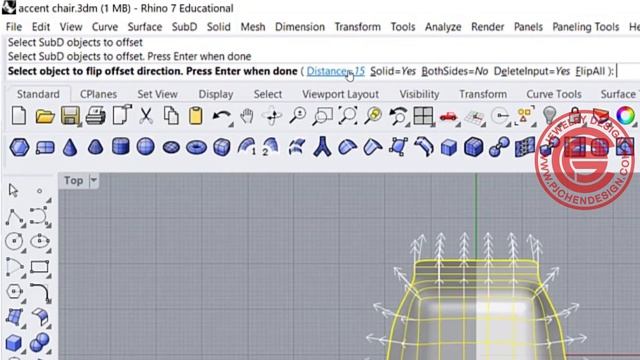
Task: Click the Top viewport title label
Action: [x=73, y=180]
